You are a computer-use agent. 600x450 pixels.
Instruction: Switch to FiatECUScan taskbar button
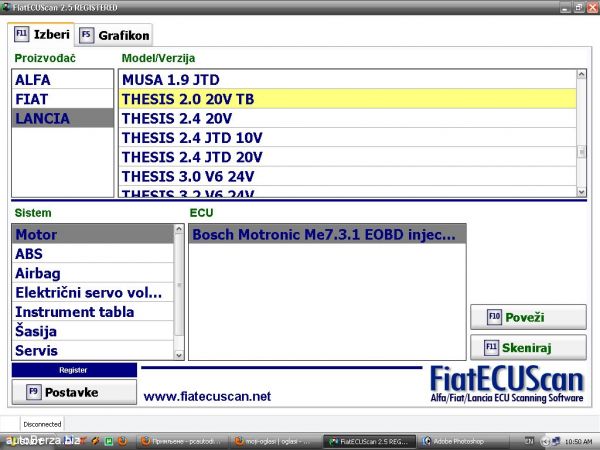(x=369, y=442)
